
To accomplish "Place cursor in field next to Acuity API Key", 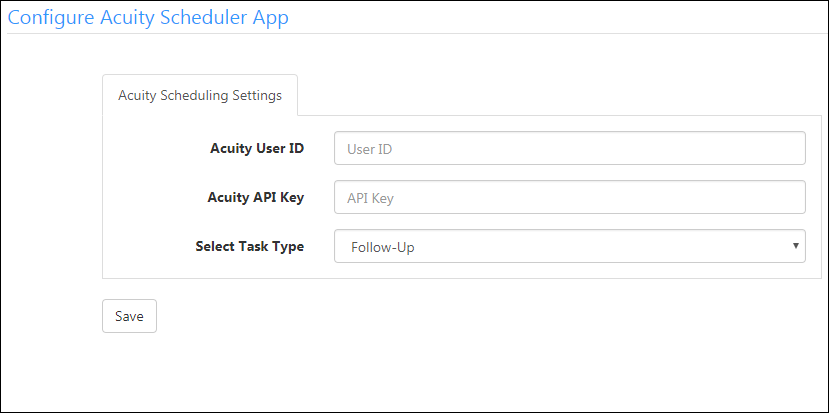I will [x=570, y=197].
